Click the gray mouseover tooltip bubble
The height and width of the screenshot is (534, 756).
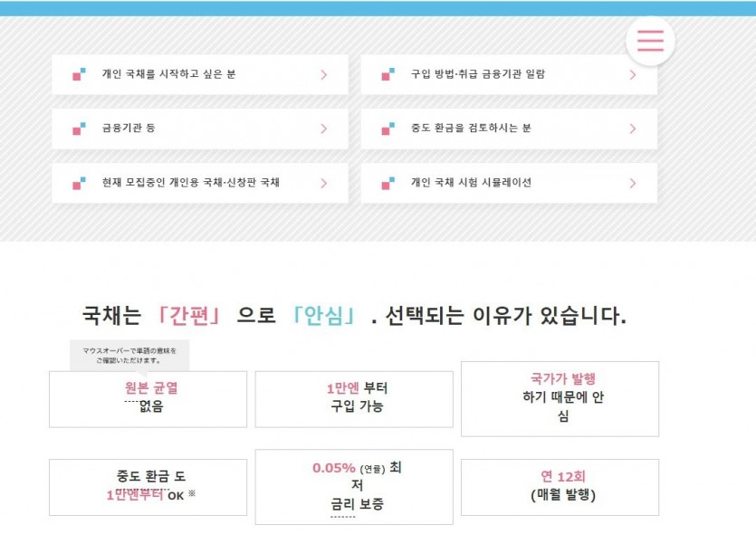click(129, 356)
